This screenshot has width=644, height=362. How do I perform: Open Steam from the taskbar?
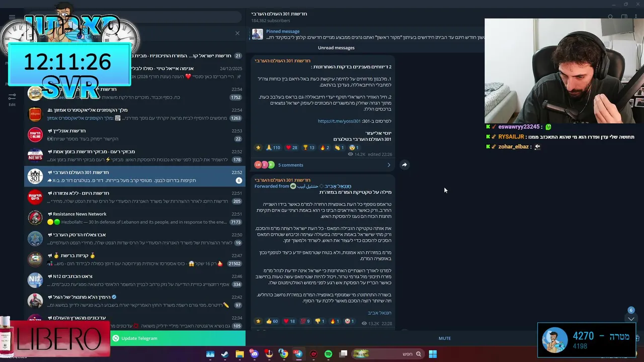click(225, 354)
